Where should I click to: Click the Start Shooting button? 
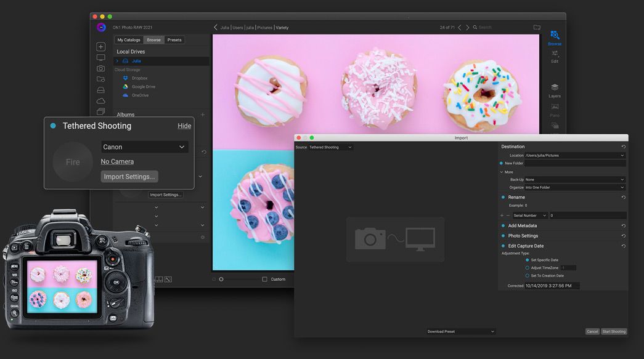click(x=614, y=331)
